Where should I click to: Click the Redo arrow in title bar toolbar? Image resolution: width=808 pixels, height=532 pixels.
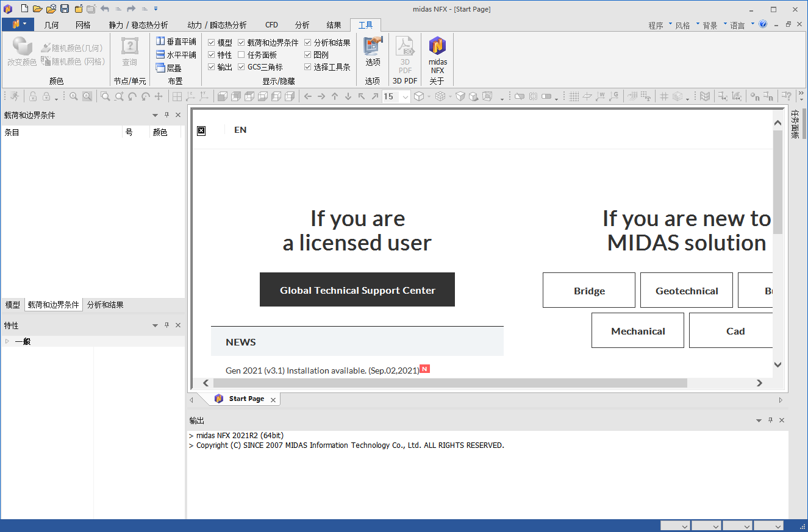click(x=131, y=9)
